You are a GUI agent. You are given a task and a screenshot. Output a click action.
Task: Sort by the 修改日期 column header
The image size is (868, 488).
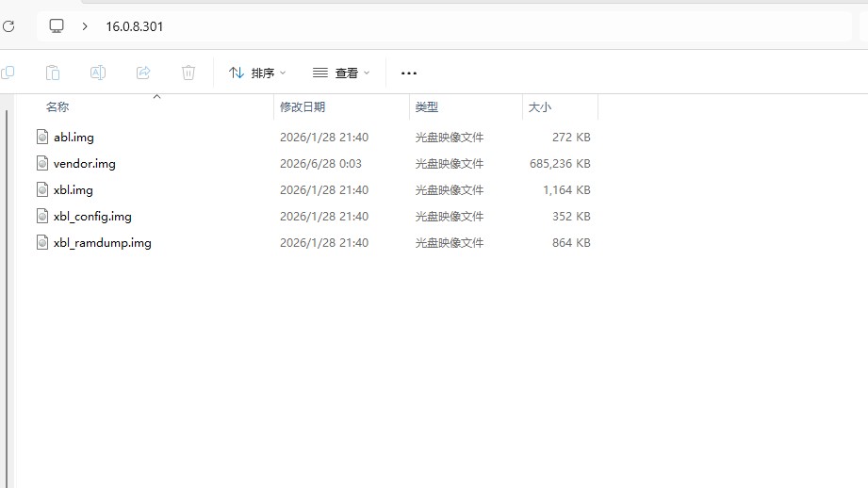(x=303, y=106)
